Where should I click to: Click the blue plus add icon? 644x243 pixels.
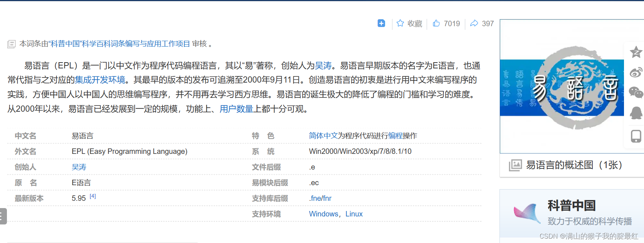point(381,23)
